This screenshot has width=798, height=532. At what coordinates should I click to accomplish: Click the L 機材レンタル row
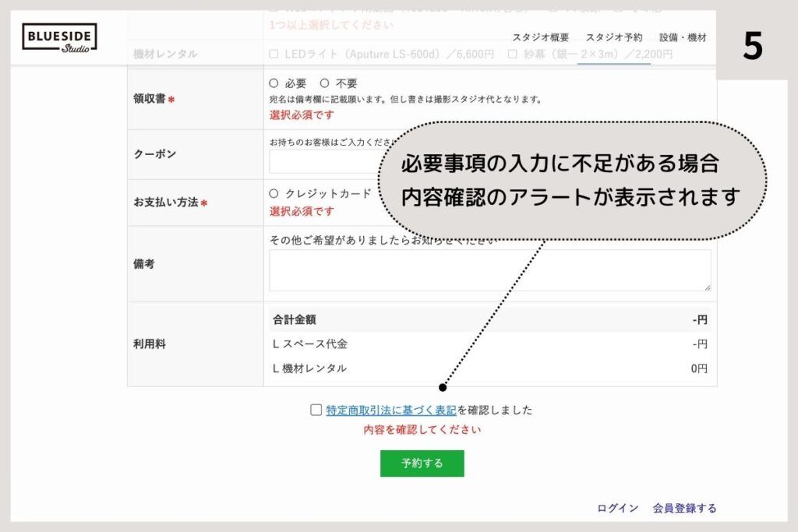click(490, 368)
